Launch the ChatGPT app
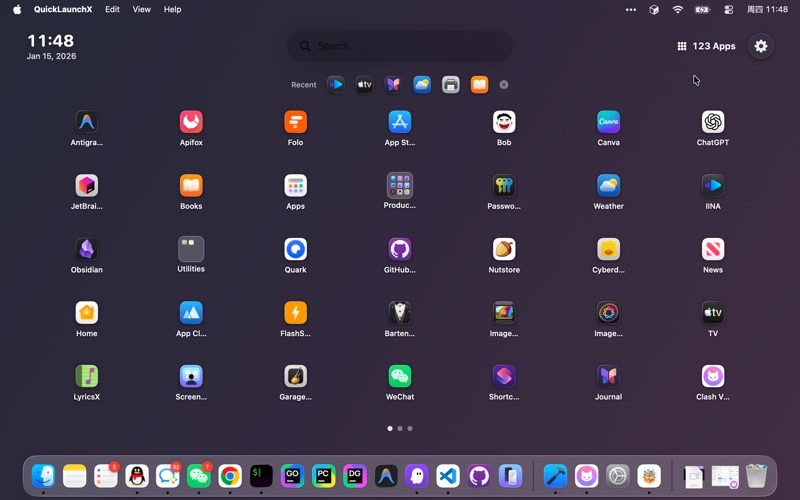Screen dimensions: 800x500 tap(712, 122)
